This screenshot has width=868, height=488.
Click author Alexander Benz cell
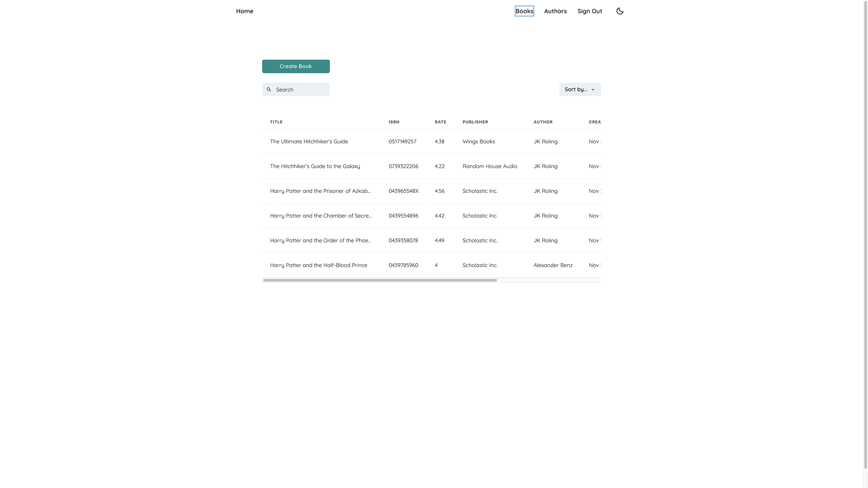pos(553,265)
